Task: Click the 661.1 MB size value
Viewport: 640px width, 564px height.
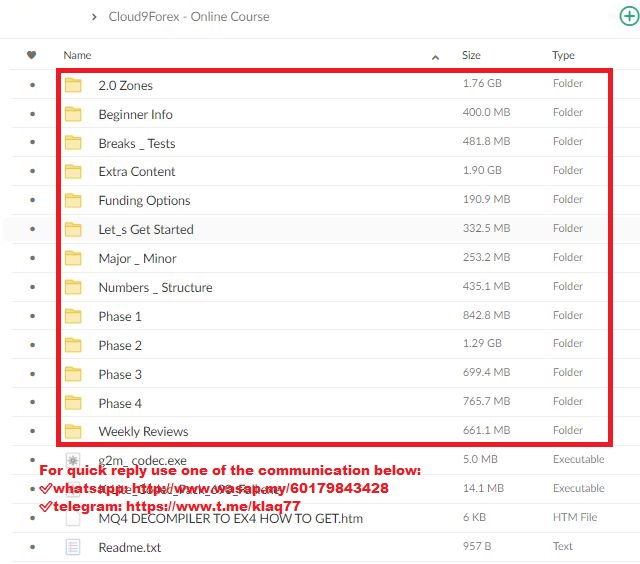Action: click(487, 430)
